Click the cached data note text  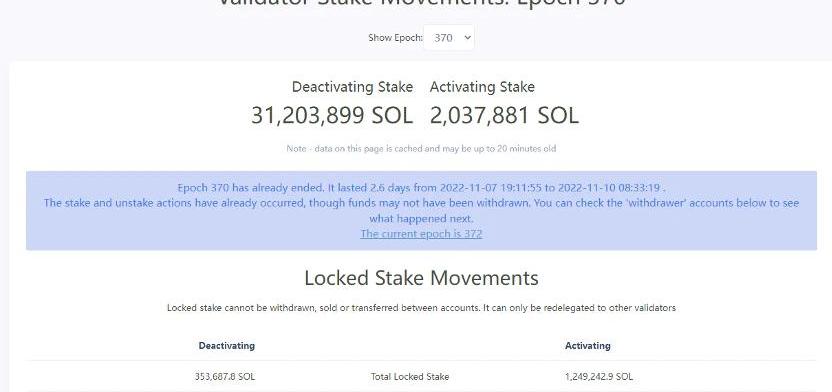421,149
